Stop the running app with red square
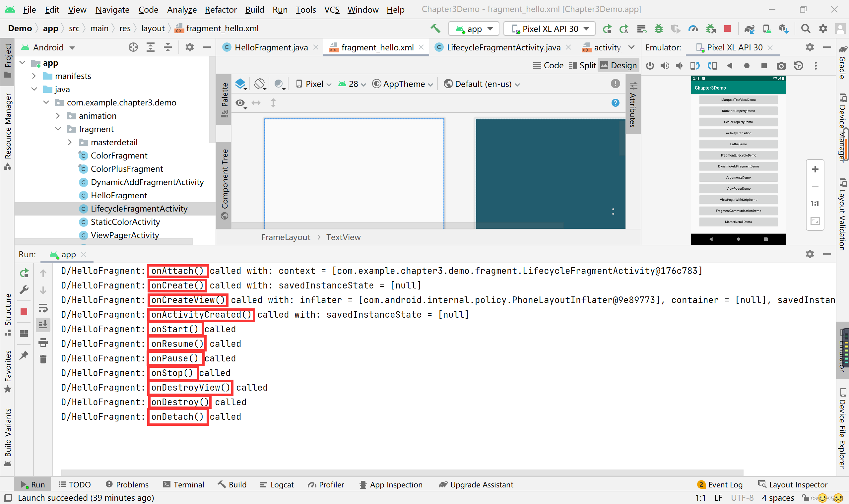849x504 pixels. coord(727,29)
